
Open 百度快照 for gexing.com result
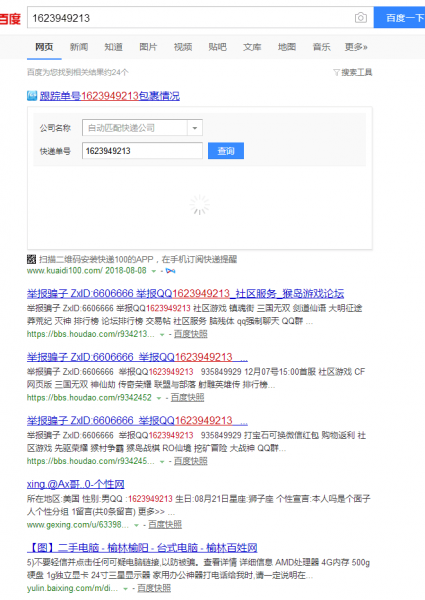tap(165, 525)
